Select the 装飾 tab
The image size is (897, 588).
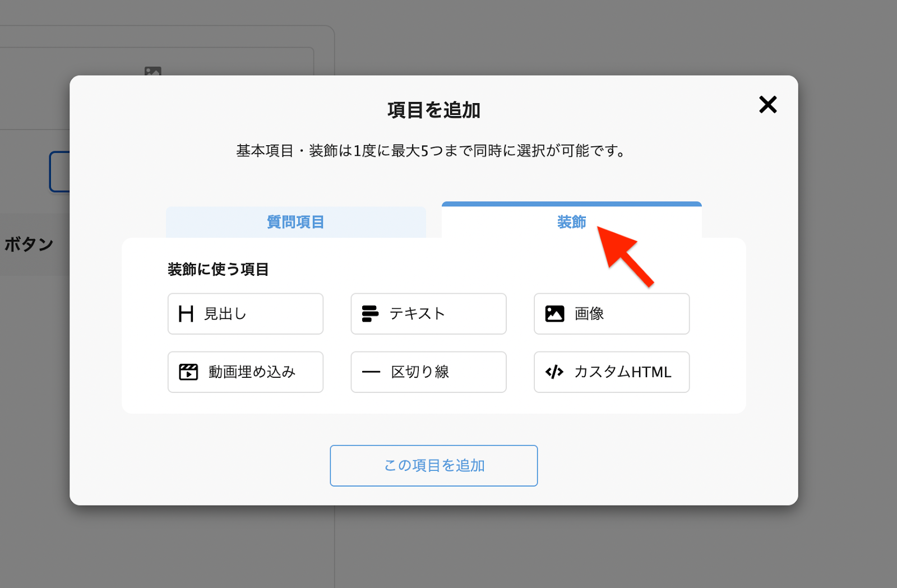pyautogui.click(x=571, y=223)
